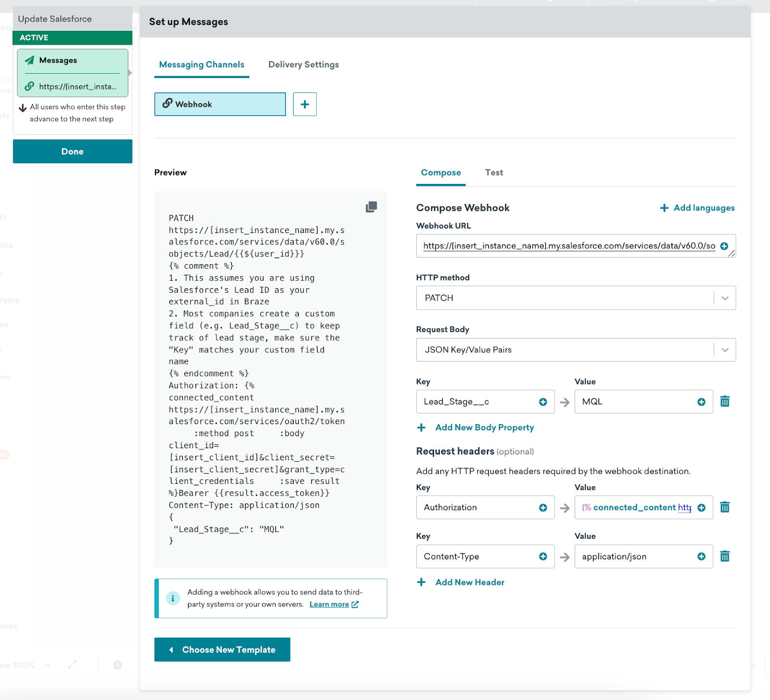Click the Done button
The width and height of the screenshot is (770, 700).
click(x=73, y=151)
